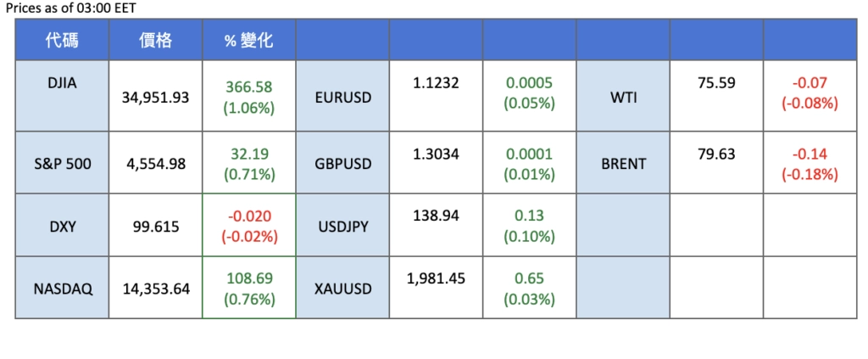The width and height of the screenshot is (868, 359).
Task: Select the NASDAQ ticker cell
Action: click(x=62, y=289)
